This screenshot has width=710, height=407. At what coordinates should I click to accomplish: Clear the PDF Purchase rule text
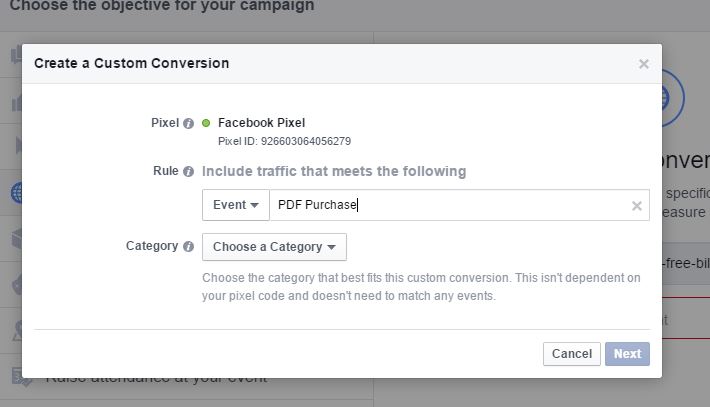(x=637, y=206)
